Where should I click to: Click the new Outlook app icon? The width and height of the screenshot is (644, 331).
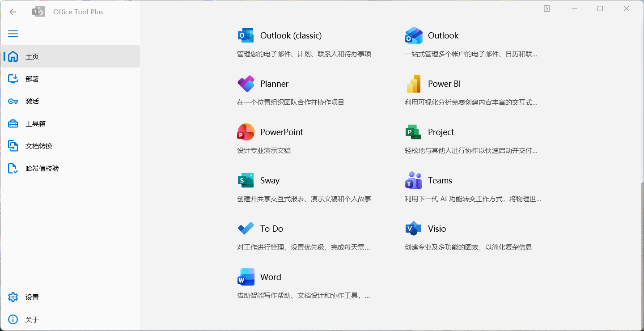413,35
